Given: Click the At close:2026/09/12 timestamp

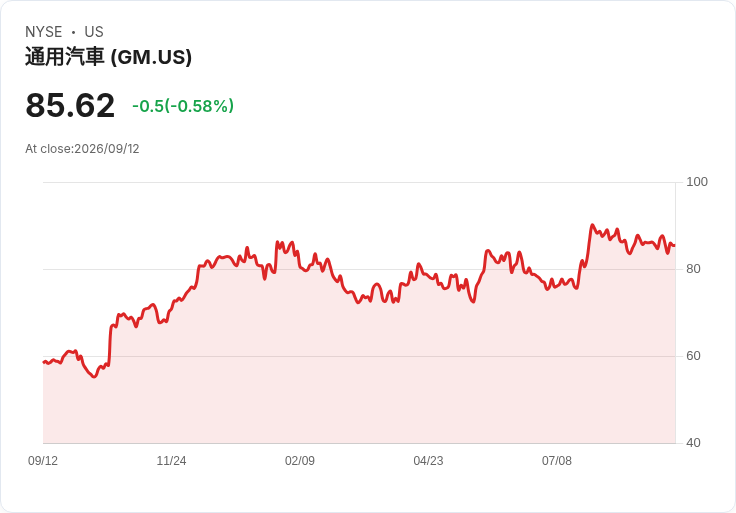Looking at the screenshot, I should click(x=82, y=149).
